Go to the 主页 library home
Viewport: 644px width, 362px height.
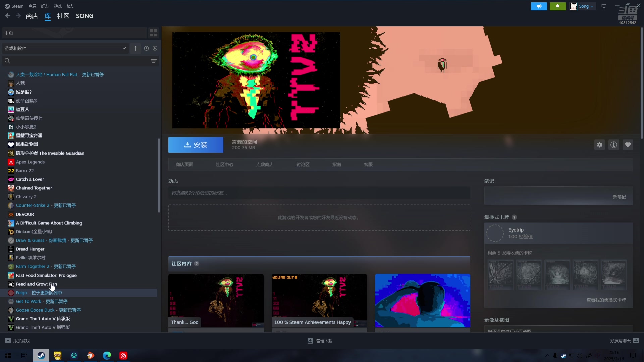[74, 33]
